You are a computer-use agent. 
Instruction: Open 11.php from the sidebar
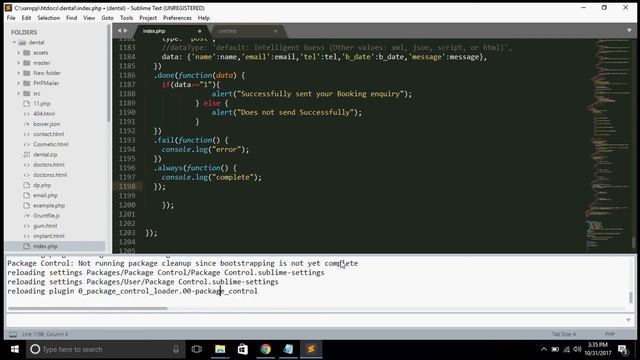[42, 104]
